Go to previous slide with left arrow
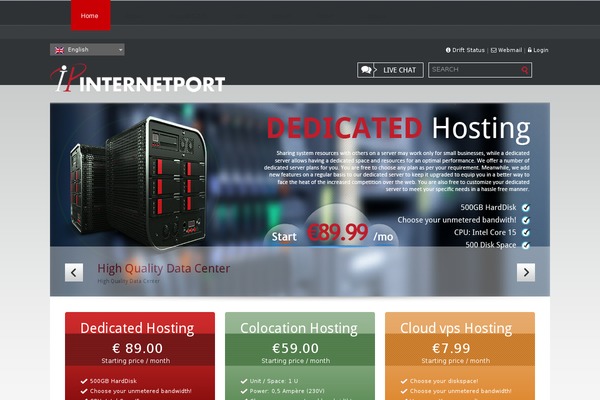The image size is (600, 400). pos(74,273)
